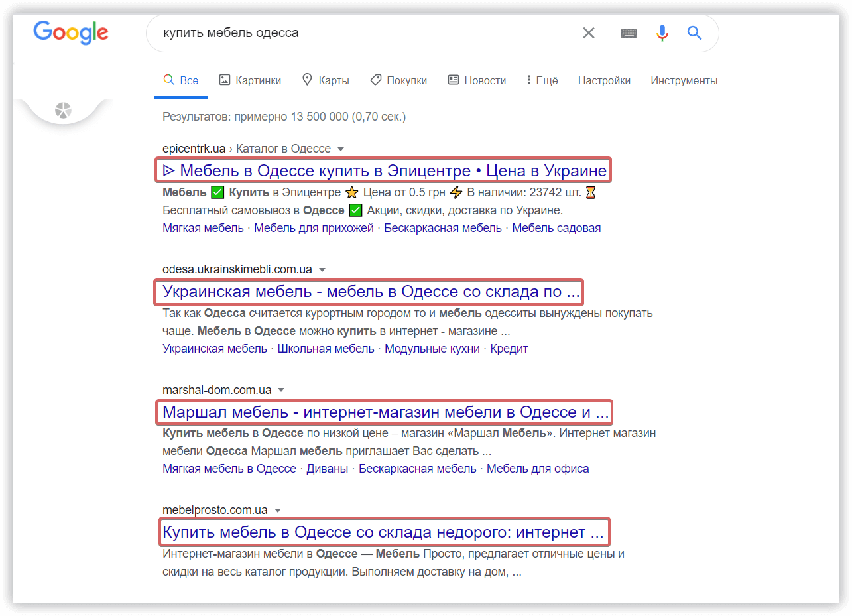Open result Купить мебель в Одессе со склада

click(384, 532)
